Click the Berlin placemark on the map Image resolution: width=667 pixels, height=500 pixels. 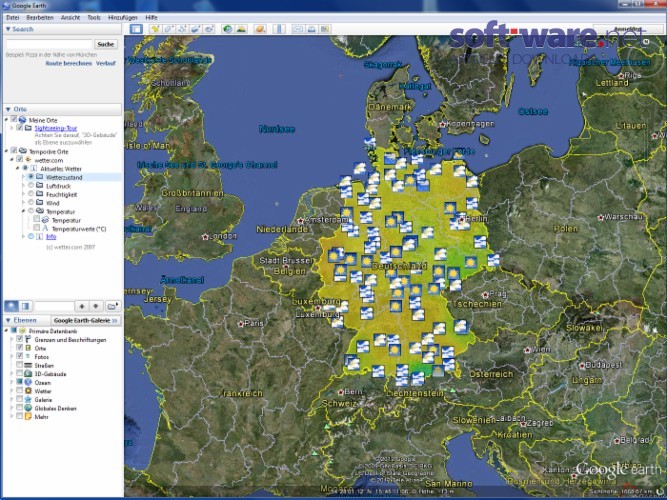click(462, 220)
